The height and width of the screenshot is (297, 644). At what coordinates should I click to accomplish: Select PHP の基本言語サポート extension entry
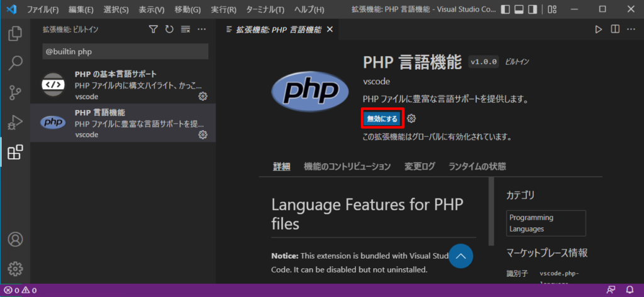123,85
